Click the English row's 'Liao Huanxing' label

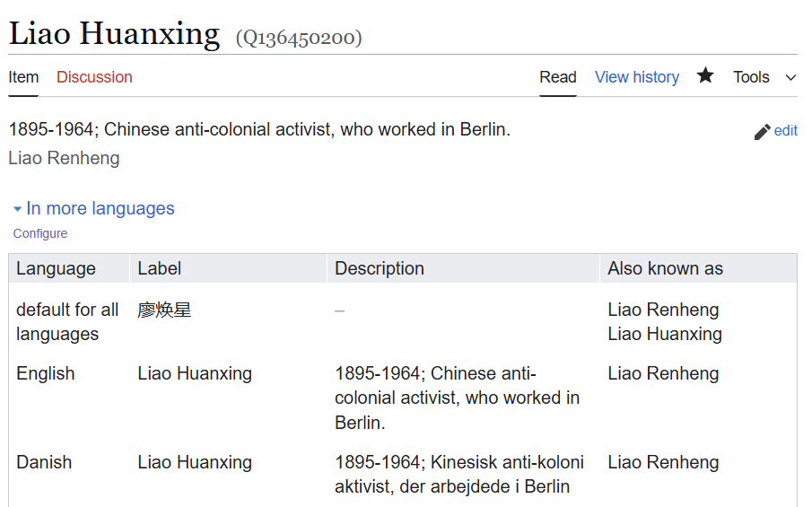coord(195,373)
